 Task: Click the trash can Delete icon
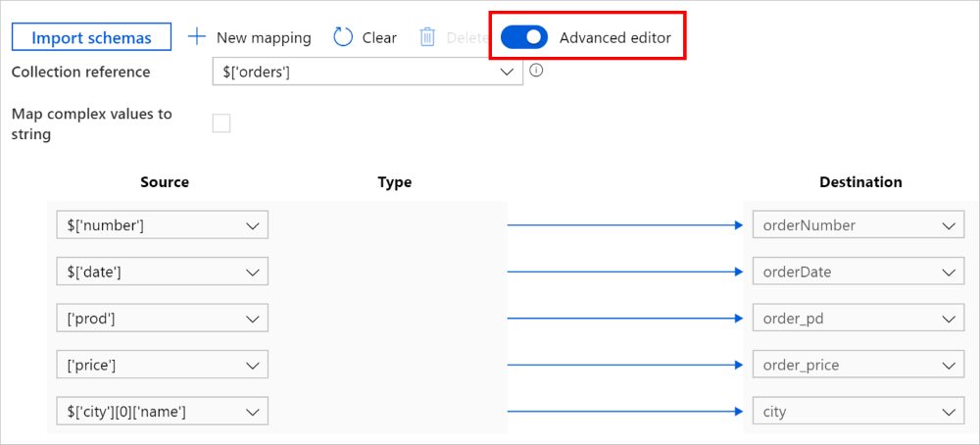[x=427, y=37]
